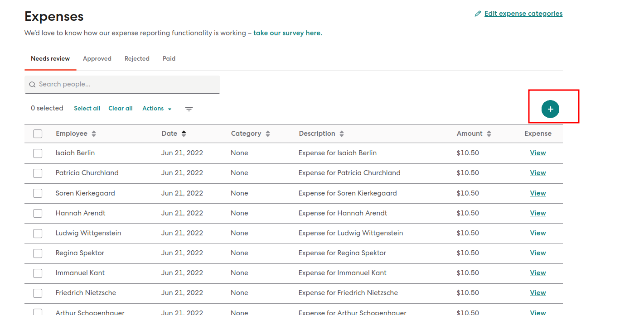View Patricia Churchland's expense

538,173
